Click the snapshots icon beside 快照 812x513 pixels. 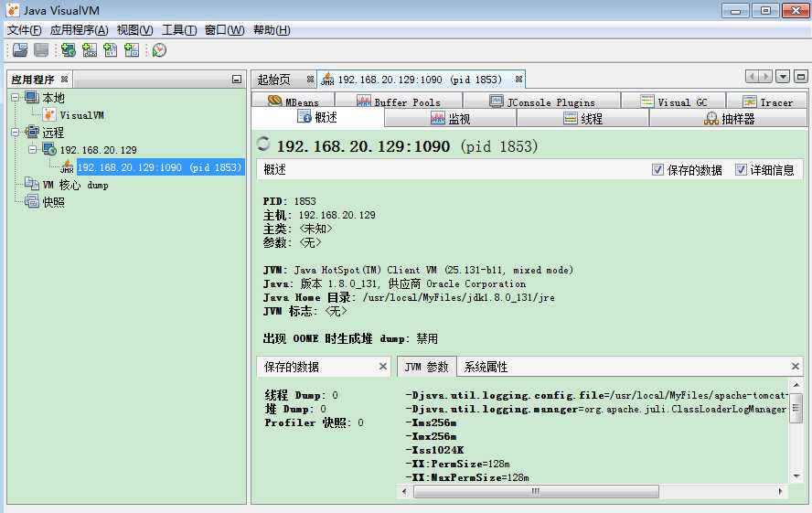[32, 201]
